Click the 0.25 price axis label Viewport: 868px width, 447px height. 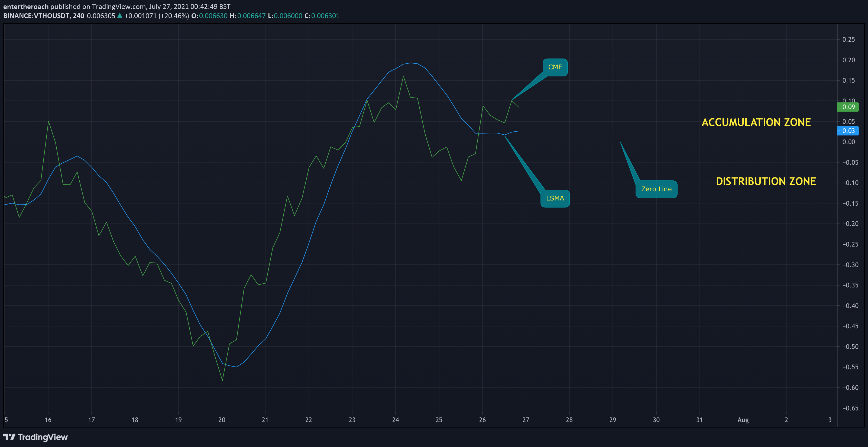(x=848, y=40)
